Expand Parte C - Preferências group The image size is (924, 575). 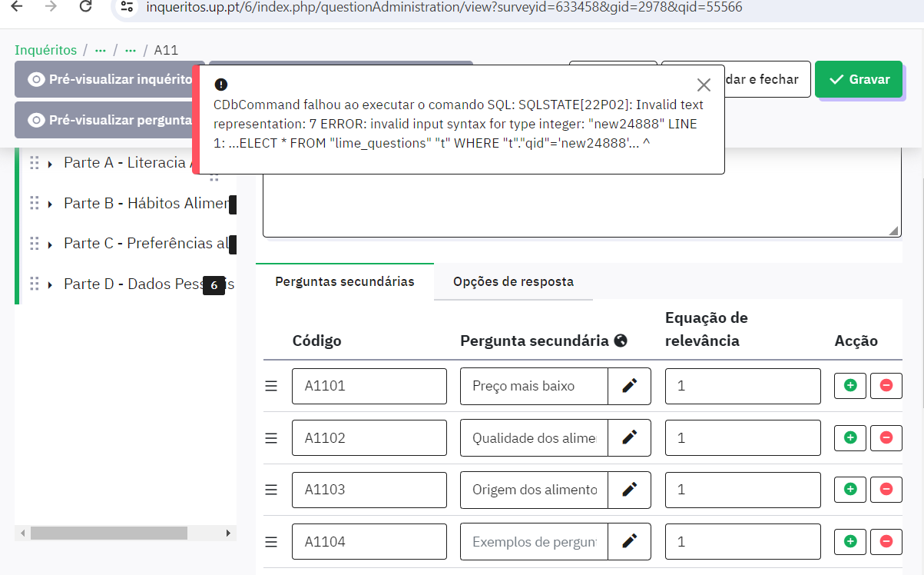point(50,244)
